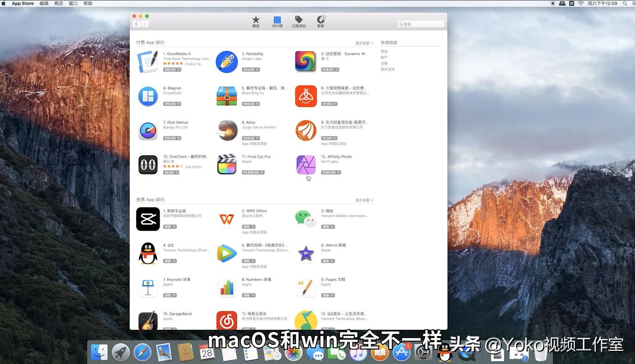Switch to the 已购项目 Purchased tab

299,22
